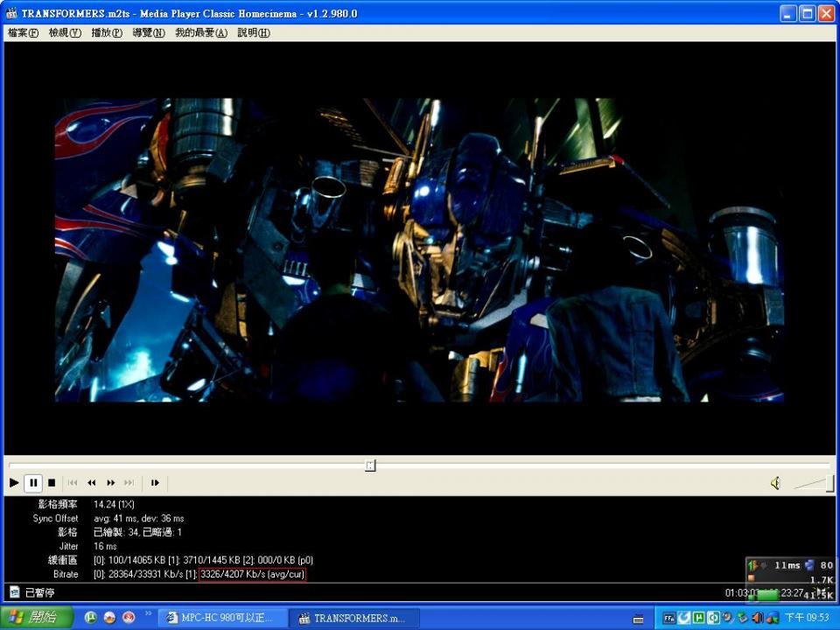The image size is (840, 630).
Task: Open the 檔案 (File) menu
Action: click(23, 32)
